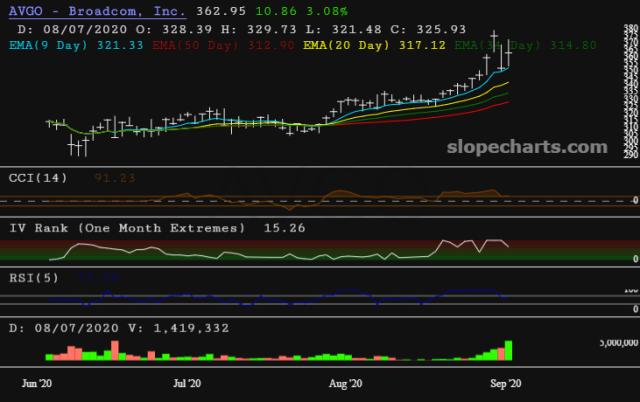Open the IV Rank (One Month Extremes) label
This screenshot has width=640, height=402.
[126, 228]
